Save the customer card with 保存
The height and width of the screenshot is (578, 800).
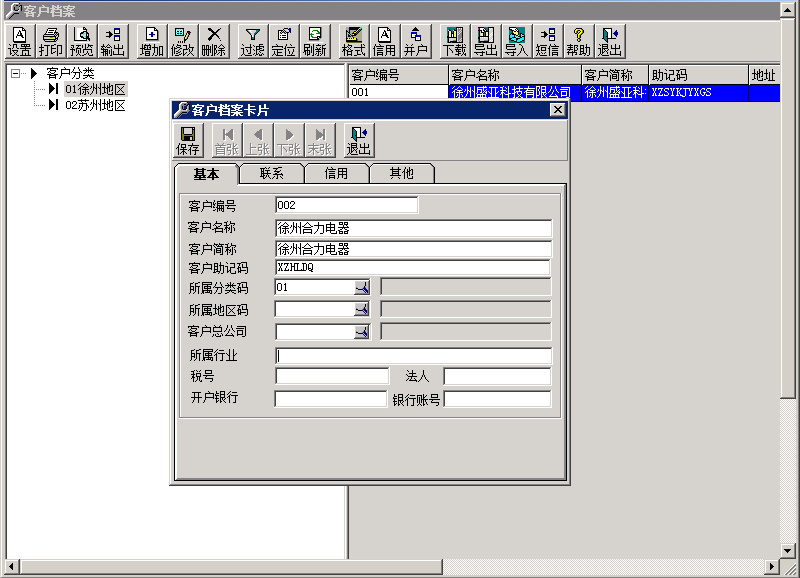tap(188, 140)
